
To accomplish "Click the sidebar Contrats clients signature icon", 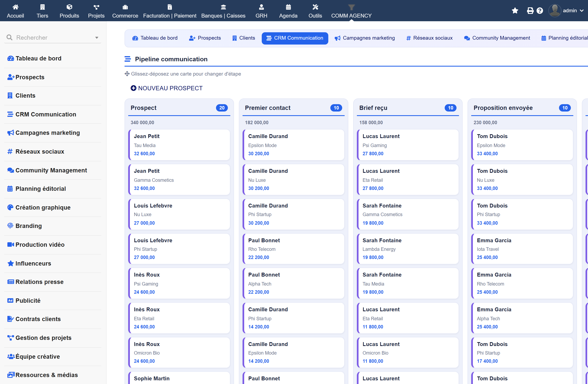I will tap(11, 319).
